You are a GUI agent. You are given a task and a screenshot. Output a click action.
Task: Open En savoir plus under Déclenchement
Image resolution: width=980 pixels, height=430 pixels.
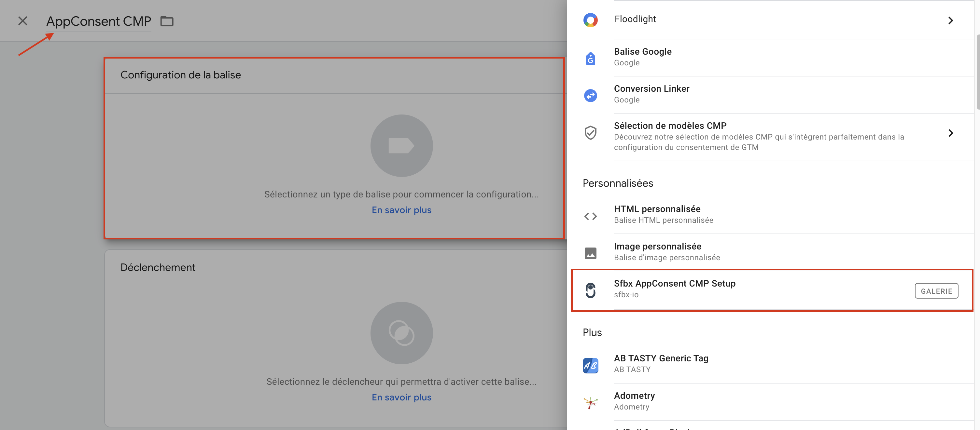click(x=401, y=397)
